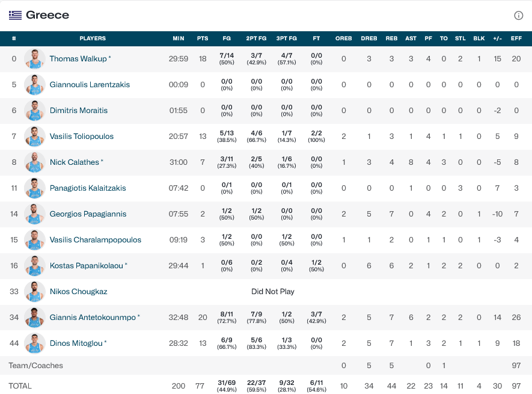Click the 3PT FG column header
Viewport: 532px width, 394px height.
pyautogui.click(x=286, y=38)
